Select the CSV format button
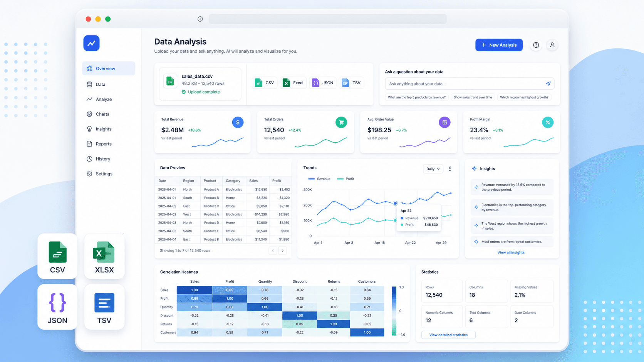This screenshot has width=644, height=362. (265, 83)
